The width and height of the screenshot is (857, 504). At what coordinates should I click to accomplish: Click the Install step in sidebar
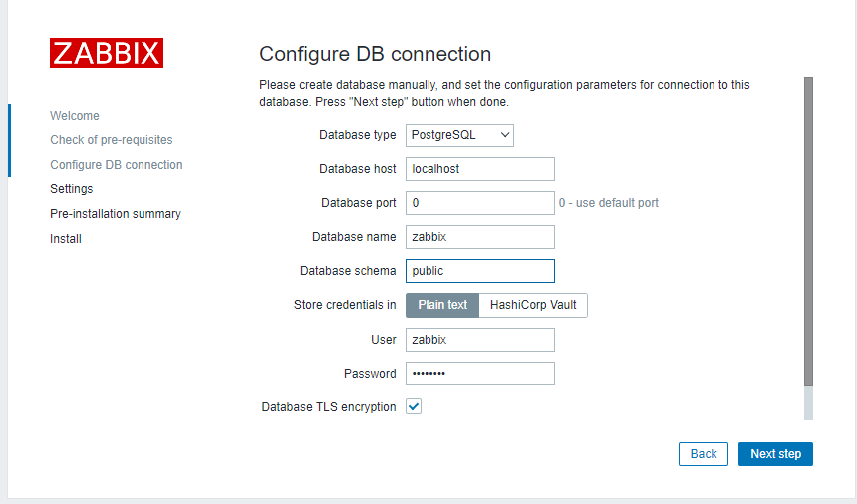(x=66, y=239)
